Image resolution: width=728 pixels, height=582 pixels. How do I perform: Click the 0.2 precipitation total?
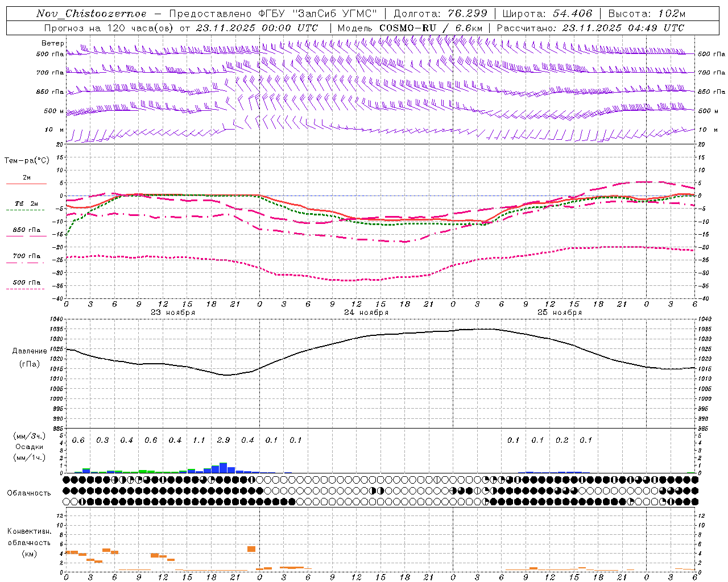(562, 440)
